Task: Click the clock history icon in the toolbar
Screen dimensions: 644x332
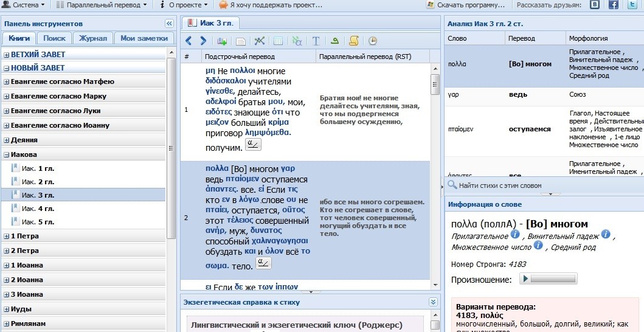Action: [372, 41]
